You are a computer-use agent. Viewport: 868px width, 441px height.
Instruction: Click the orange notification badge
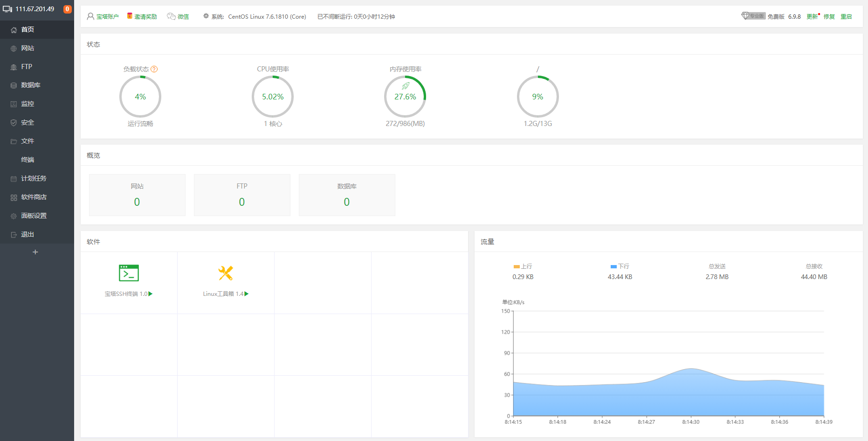pos(67,9)
